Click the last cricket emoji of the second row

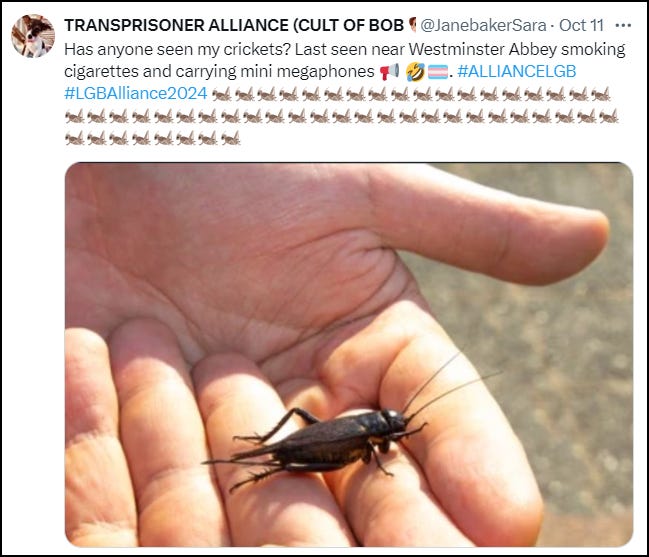(x=608, y=116)
